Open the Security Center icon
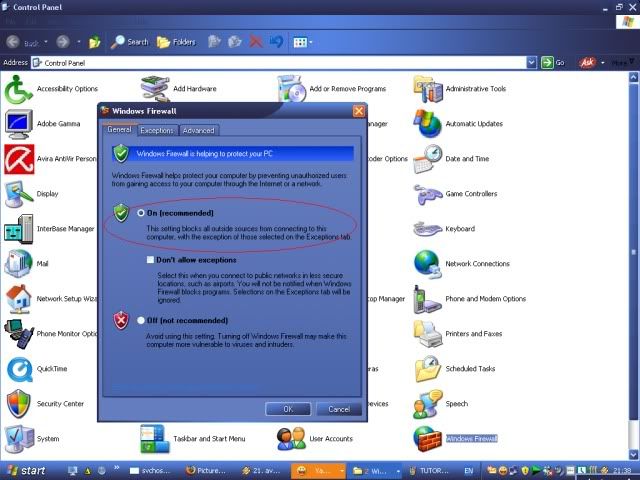The height and width of the screenshot is (480, 640). 18,404
